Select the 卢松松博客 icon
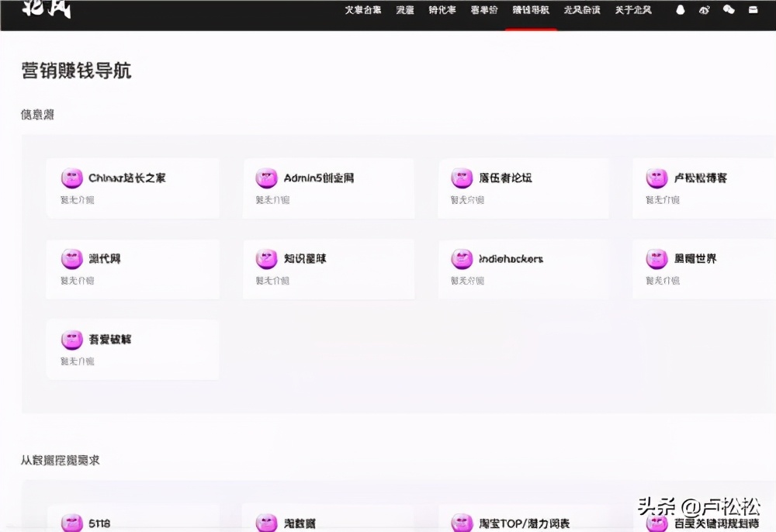The image size is (776, 532). 657,178
